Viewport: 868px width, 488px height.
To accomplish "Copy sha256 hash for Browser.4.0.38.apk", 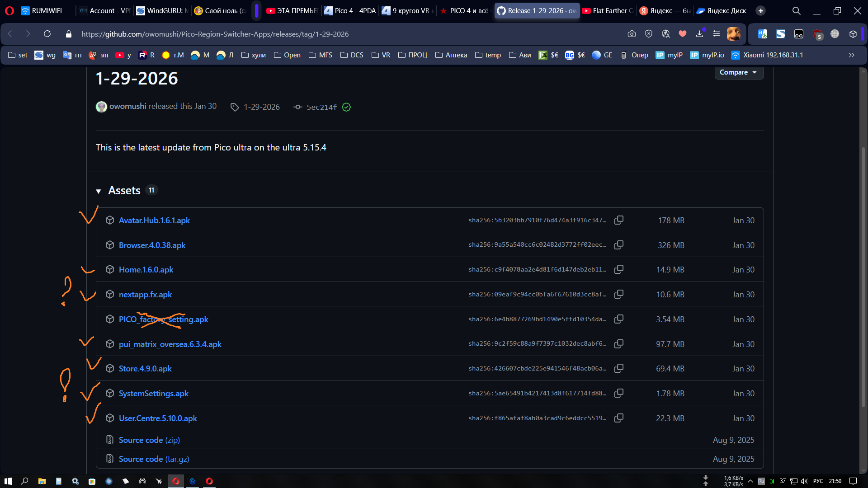I will [619, 245].
